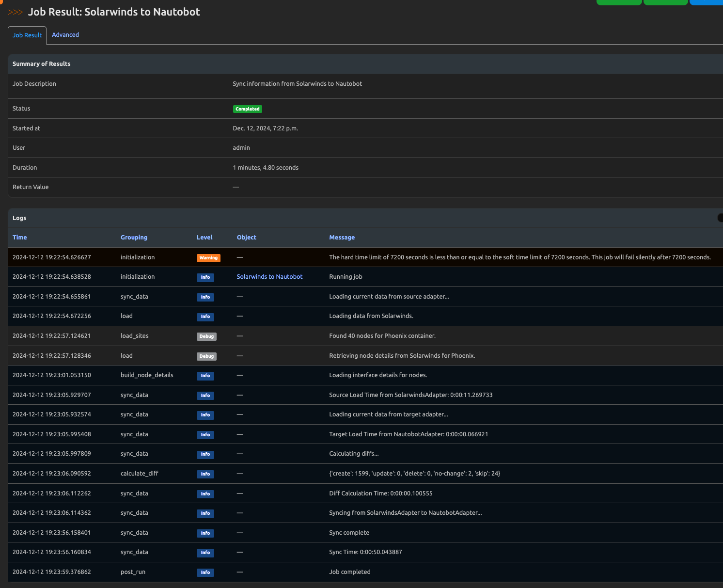Sort logs by the Grouping column header
The height and width of the screenshot is (588, 723).
pyautogui.click(x=134, y=238)
